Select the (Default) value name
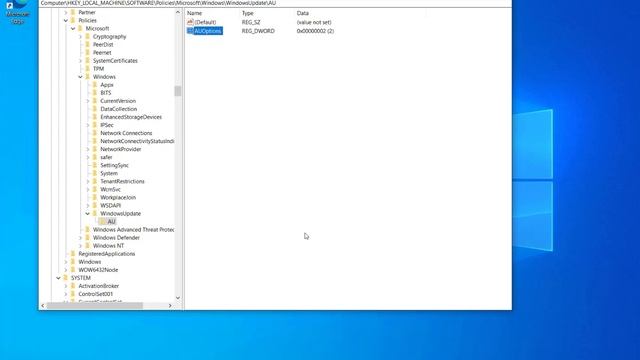 pos(205,22)
